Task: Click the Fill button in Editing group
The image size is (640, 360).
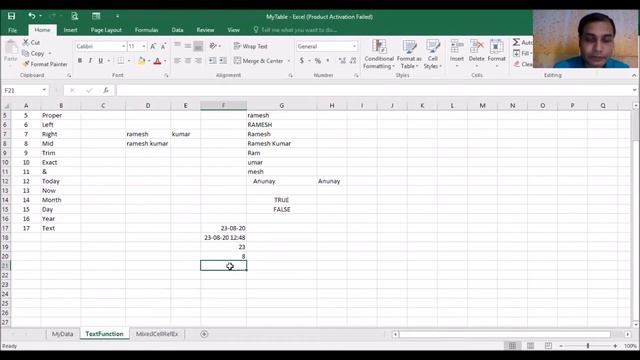Action: 522,53
